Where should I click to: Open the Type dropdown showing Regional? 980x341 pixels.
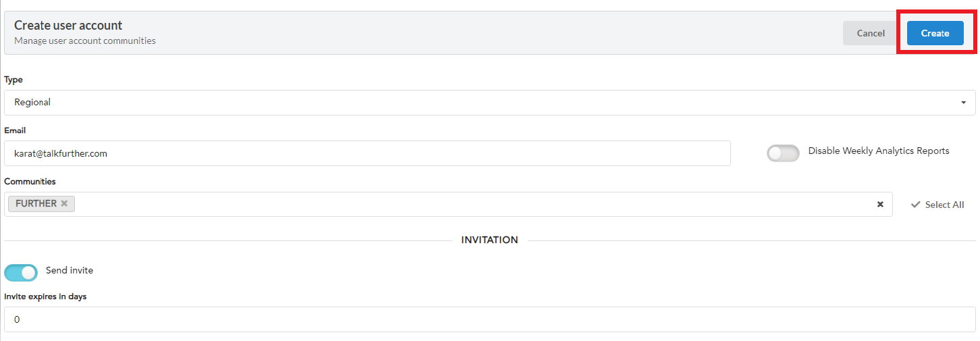[472, 103]
